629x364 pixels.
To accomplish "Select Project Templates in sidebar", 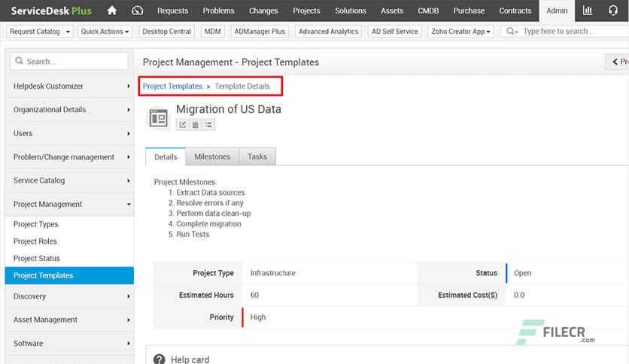I will [69, 275].
